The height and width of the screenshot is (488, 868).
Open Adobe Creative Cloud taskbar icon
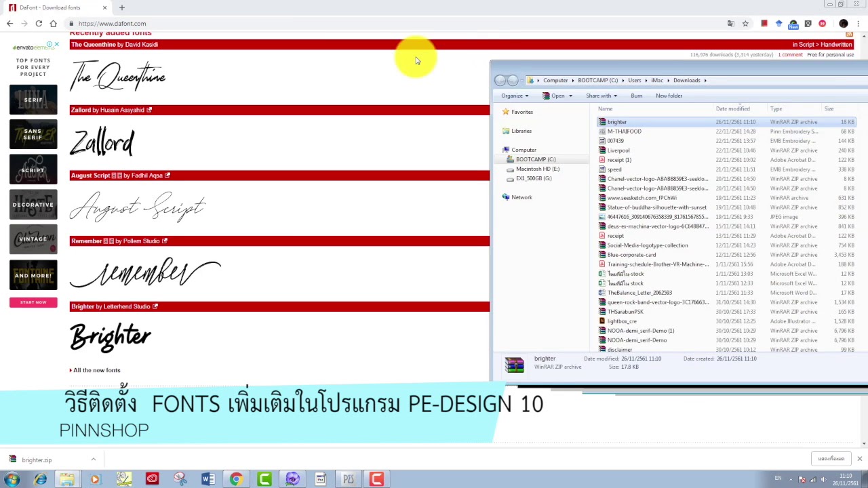(152, 479)
